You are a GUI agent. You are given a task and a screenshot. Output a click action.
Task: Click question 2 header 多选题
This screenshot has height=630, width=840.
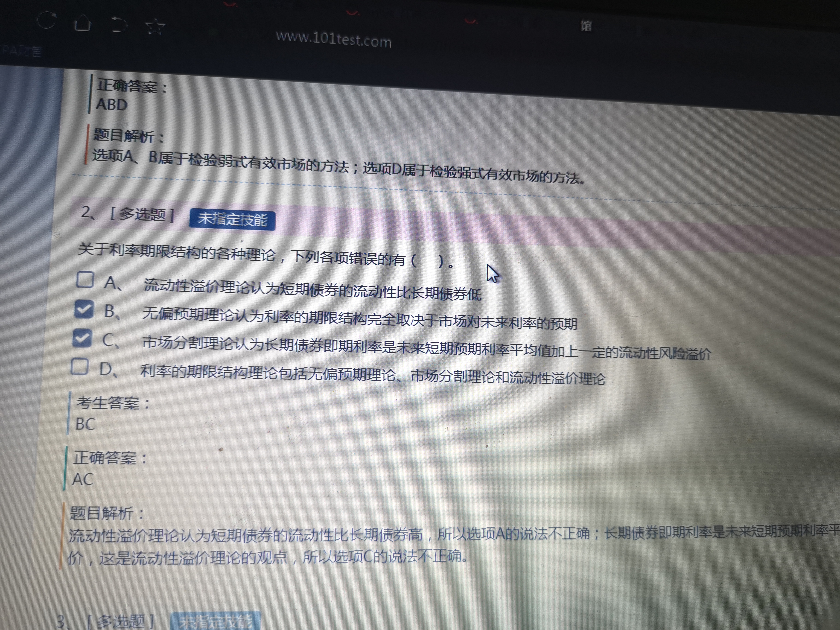[x=142, y=215]
